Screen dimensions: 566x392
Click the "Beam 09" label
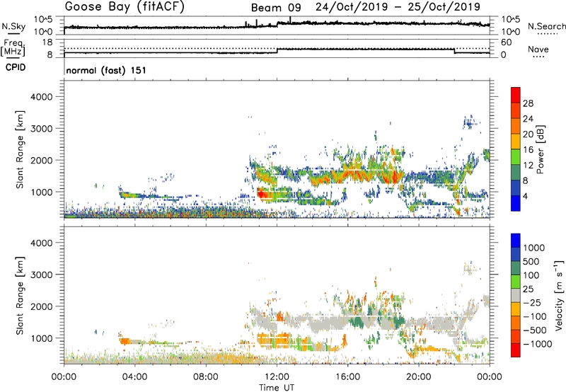(276, 8)
